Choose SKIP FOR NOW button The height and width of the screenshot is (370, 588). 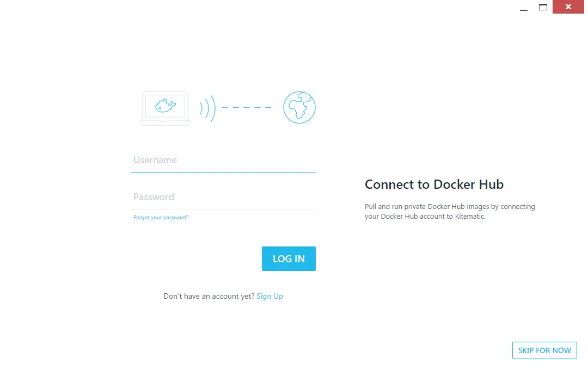[544, 350]
